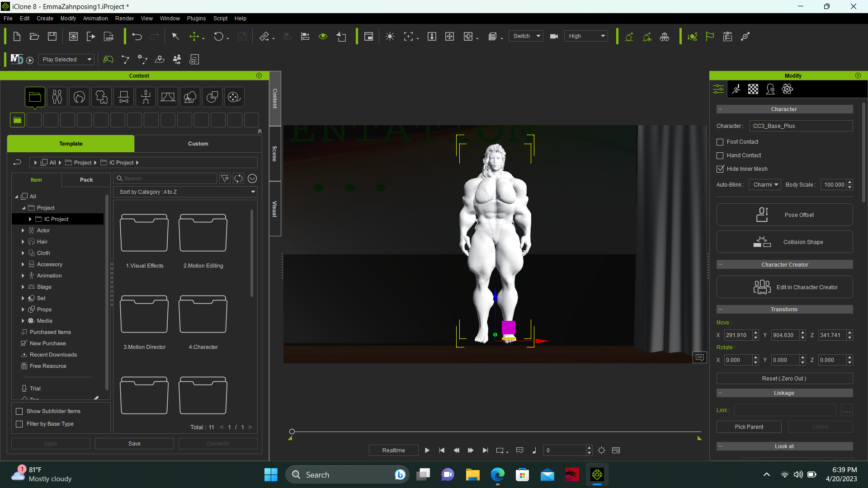Jump to the start frame
The height and width of the screenshot is (488, 868).
tap(442, 450)
